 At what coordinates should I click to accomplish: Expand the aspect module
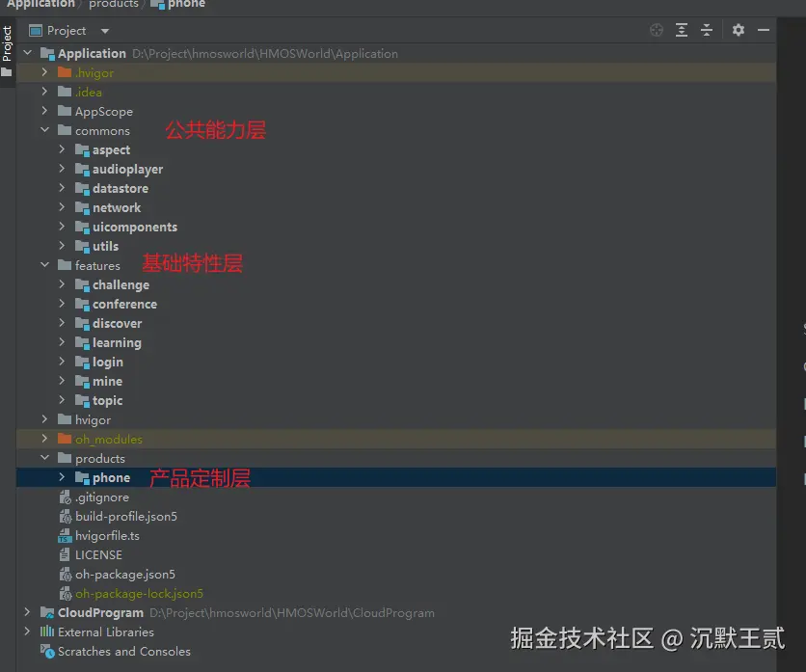pyautogui.click(x=62, y=149)
